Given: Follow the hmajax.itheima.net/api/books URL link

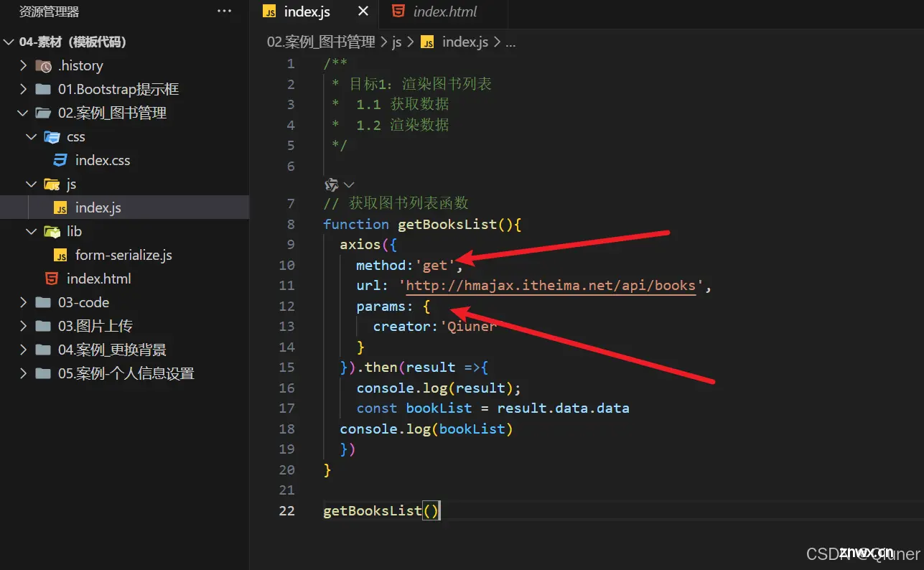Looking at the screenshot, I should click(x=551, y=286).
